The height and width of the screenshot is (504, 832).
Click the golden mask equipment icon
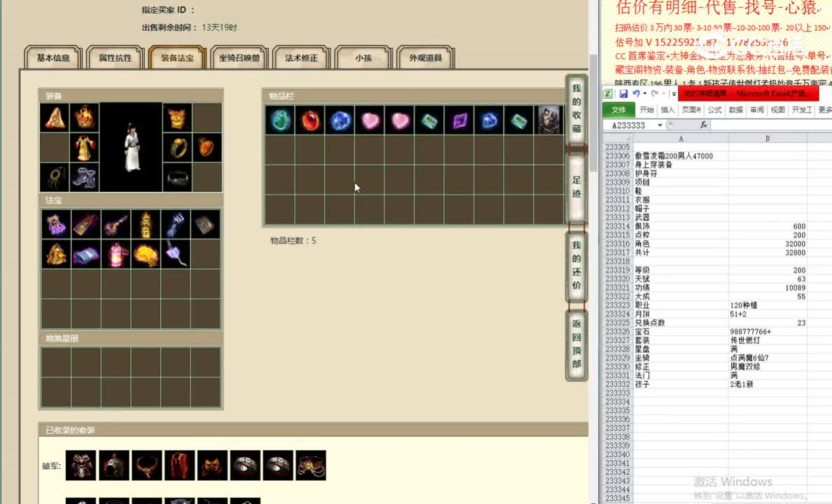click(177, 117)
